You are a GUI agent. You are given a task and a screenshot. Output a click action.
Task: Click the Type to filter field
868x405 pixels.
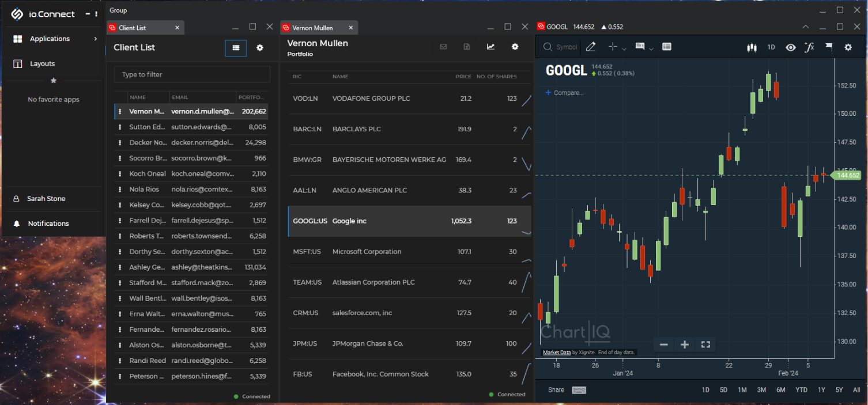192,74
